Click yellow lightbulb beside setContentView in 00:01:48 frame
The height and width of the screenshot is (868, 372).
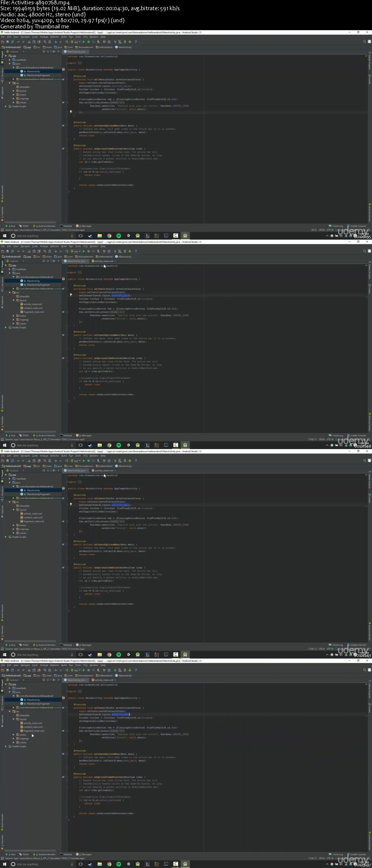pos(71,295)
